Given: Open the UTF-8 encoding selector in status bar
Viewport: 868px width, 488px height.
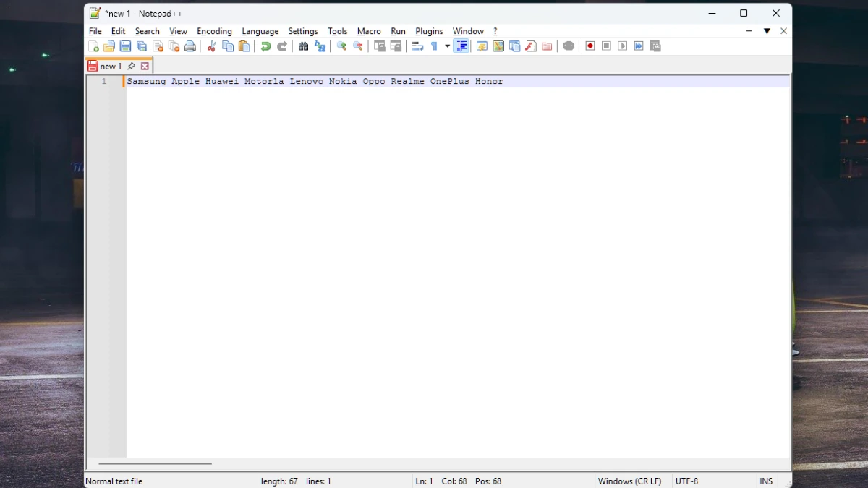Looking at the screenshot, I should pos(686,481).
